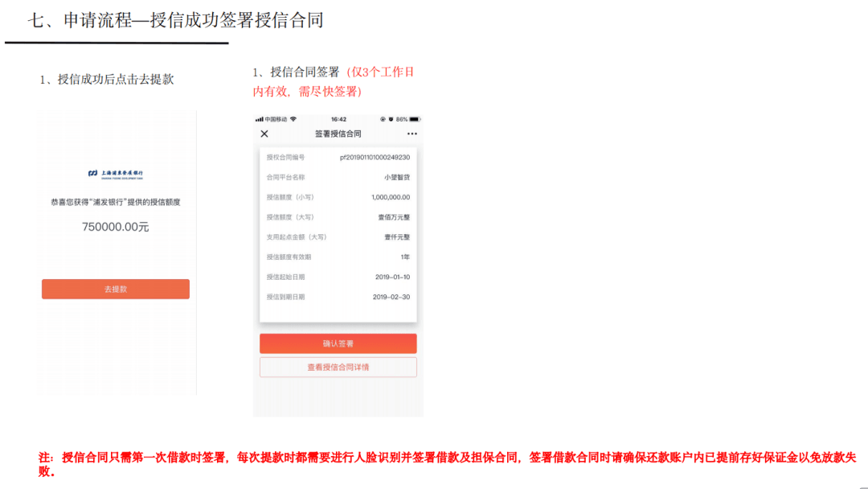
Task: Select the value 壹佰万元整
Action: pos(394,217)
